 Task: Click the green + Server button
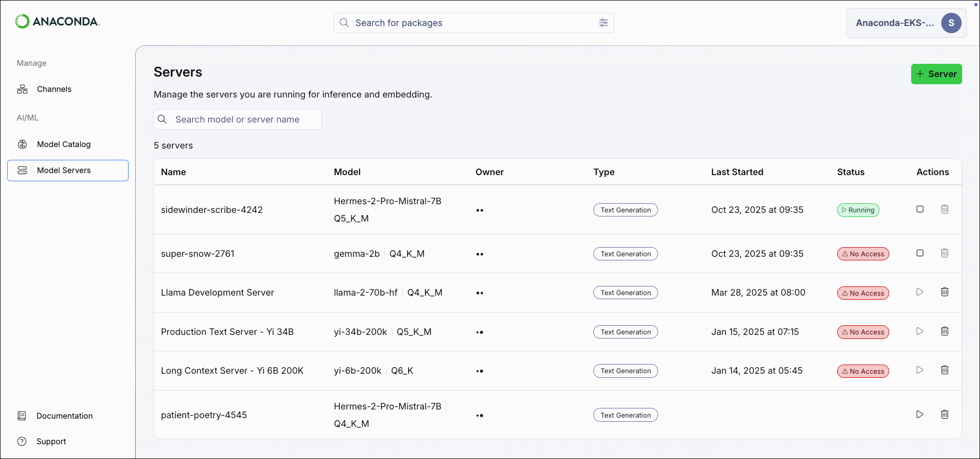click(x=937, y=74)
